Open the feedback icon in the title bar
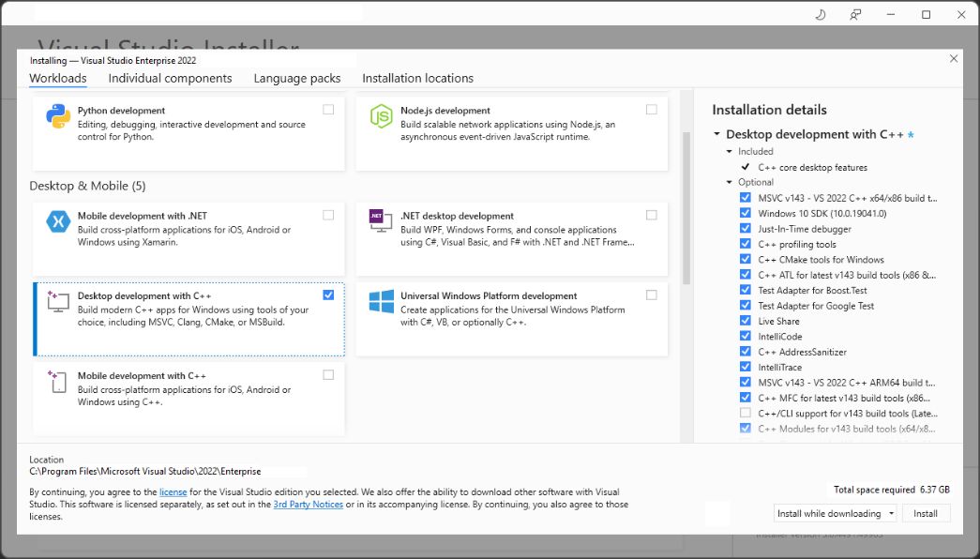This screenshot has width=980, height=559. [855, 14]
